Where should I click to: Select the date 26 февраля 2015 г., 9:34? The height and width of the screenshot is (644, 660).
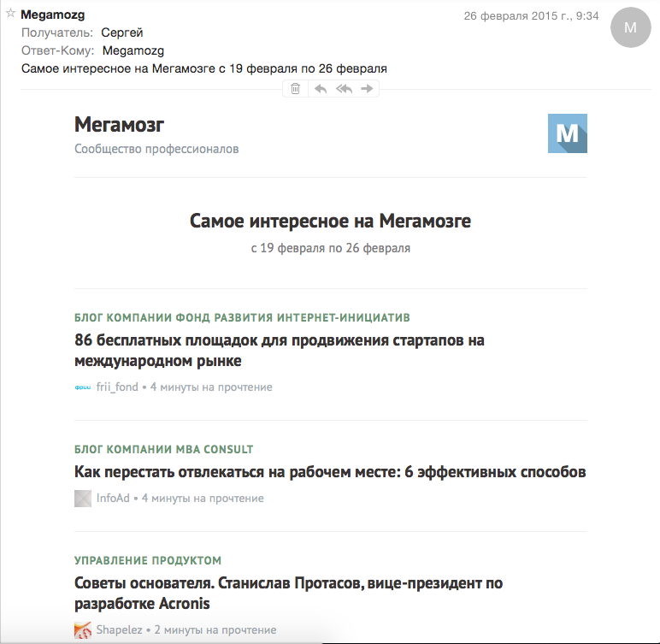pos(531,16)
